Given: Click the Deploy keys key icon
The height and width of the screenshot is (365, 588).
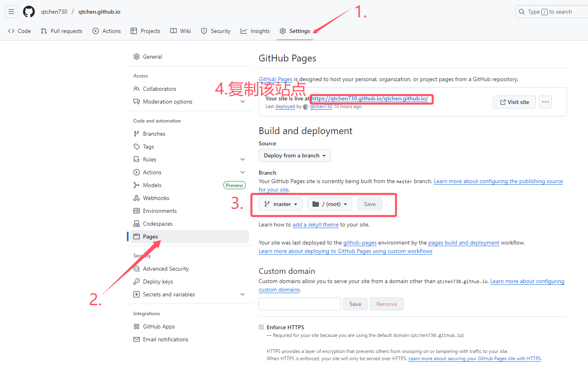Looking at the screenshot, I should point(137,281).
